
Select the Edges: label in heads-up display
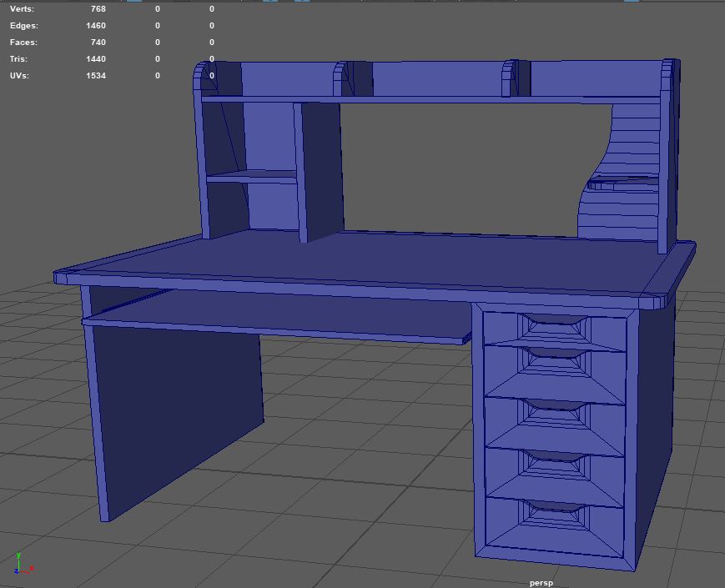pyautogui.click(x=24, y=25)
